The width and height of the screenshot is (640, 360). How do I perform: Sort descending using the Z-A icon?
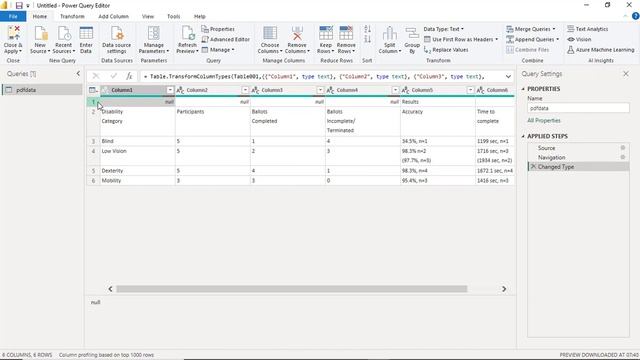[x=367, y=39]
